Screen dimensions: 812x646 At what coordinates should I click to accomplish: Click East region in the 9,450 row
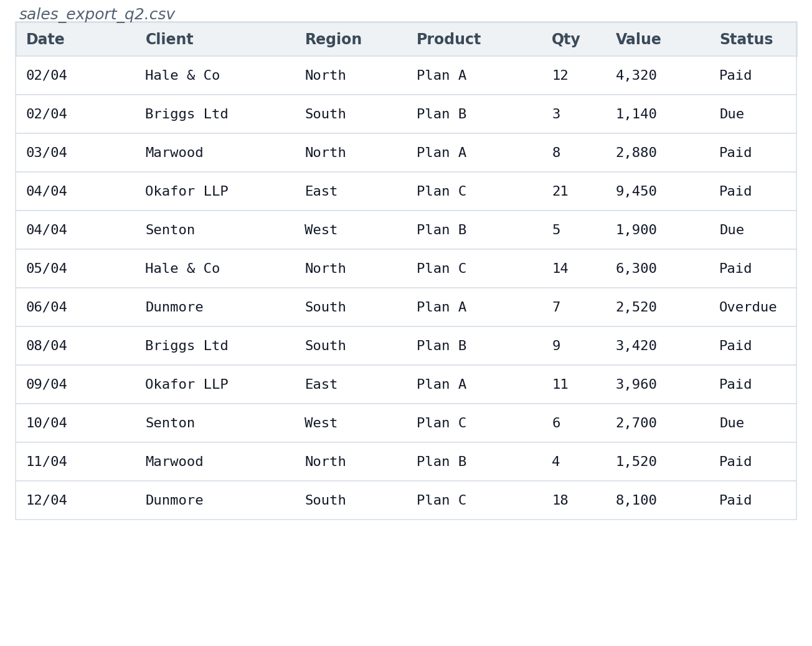tap(321, 192)
